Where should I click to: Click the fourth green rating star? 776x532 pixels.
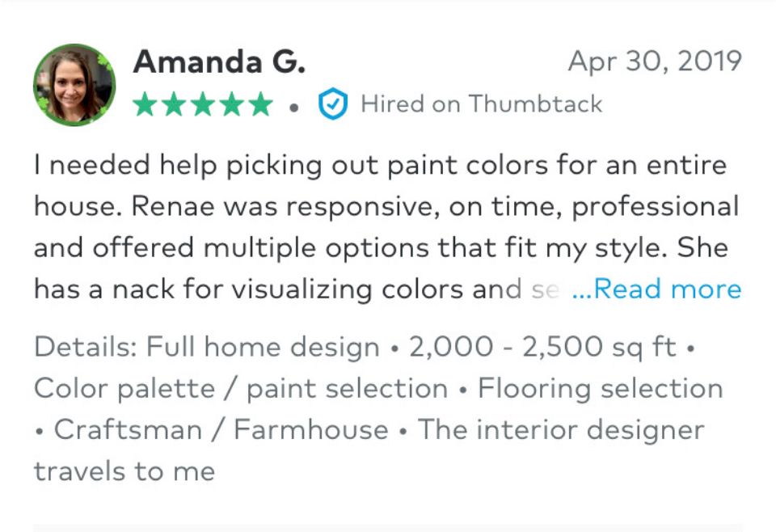(232, 104)
